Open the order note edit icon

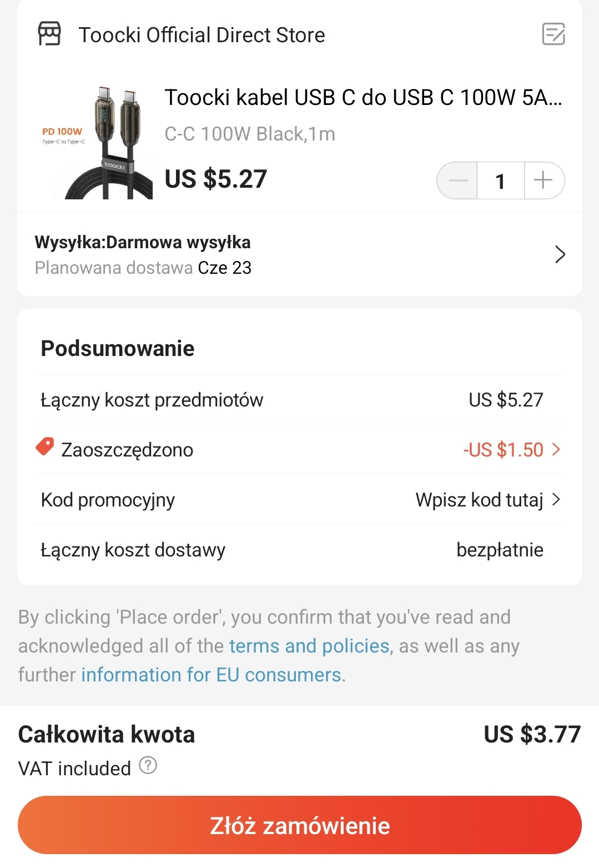(553, 34)
